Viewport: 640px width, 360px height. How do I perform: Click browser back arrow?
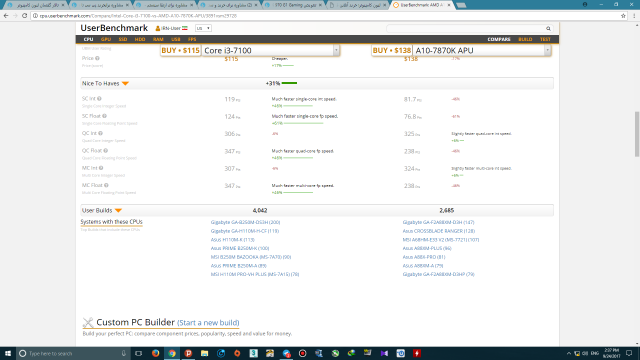pyautogui.click(x=6, y=16)
